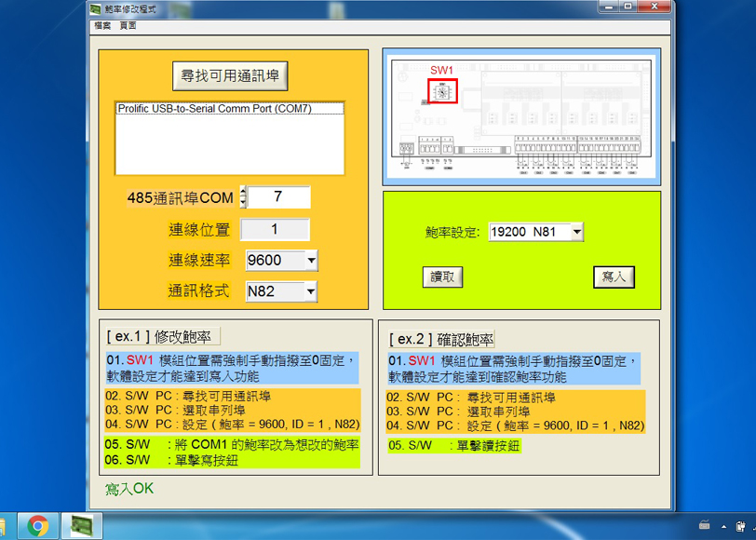The height and width of the screenshot is (540, 756).
Task: Expand the 通訊格式 N82 dropdown
Action: point(310,291)
